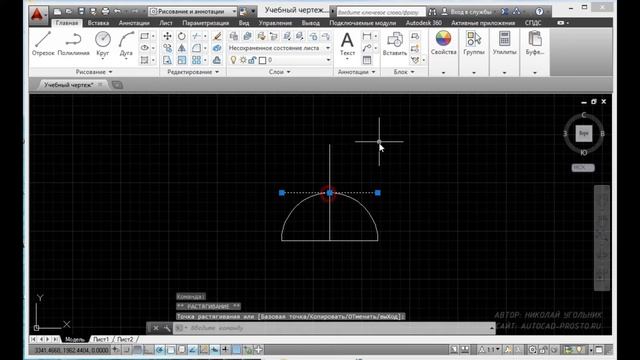Click the Save icon in quick access toolbar
640x360 pixels.
[x=81, y=11]
